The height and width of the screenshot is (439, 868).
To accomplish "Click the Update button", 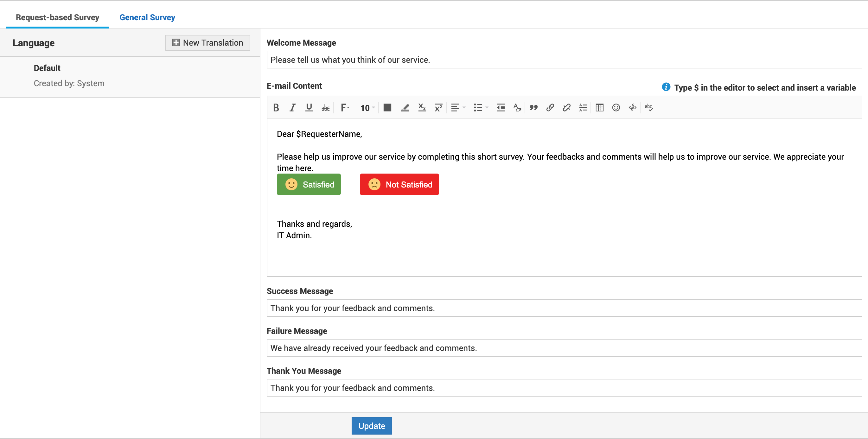I will [372, 425].
